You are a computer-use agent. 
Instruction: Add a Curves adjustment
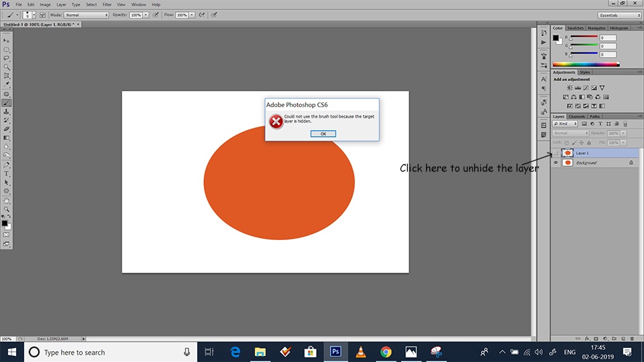tap(586, 88)
